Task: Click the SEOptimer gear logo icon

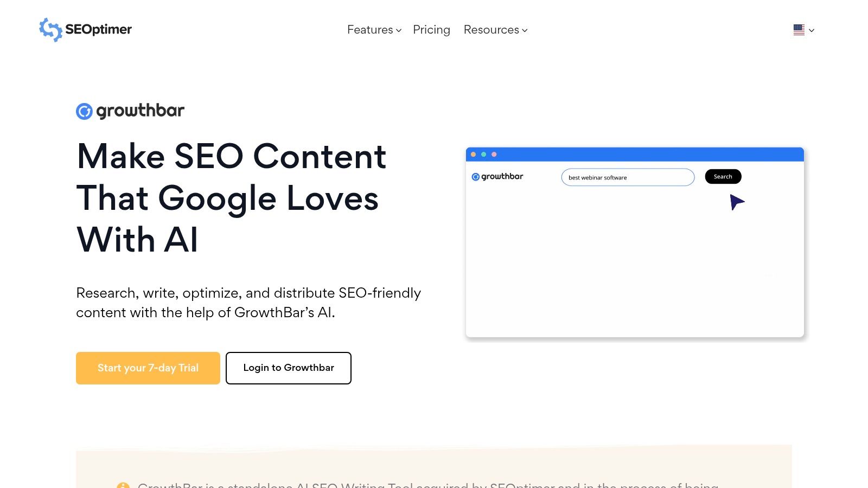Action: 50,29
